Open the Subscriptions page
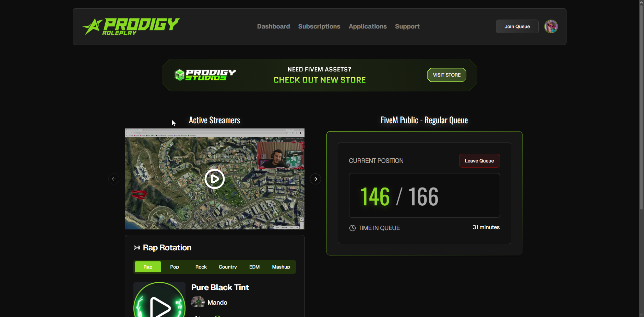Image resolution: width=644 pixels, height=317 pixels. point(319,26)
